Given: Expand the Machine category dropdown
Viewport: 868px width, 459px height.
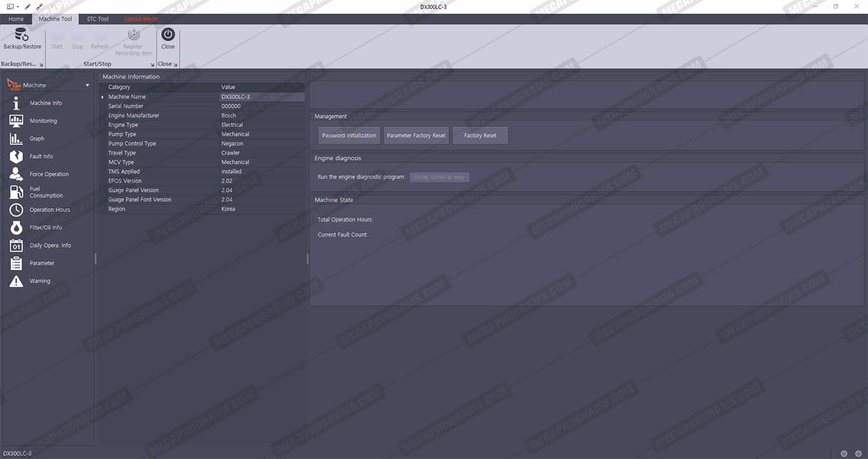Looking at the screenshot, I should [88, 85].
